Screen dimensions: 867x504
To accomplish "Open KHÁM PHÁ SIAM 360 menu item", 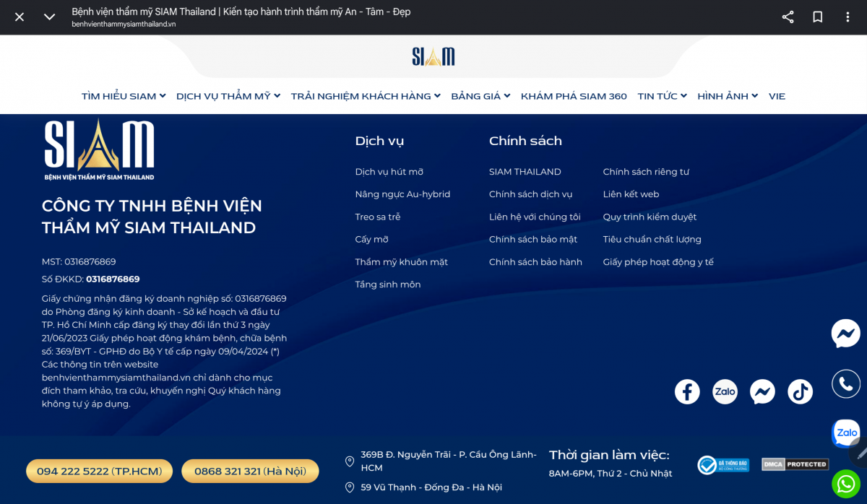I will click(x=574, y=96).
